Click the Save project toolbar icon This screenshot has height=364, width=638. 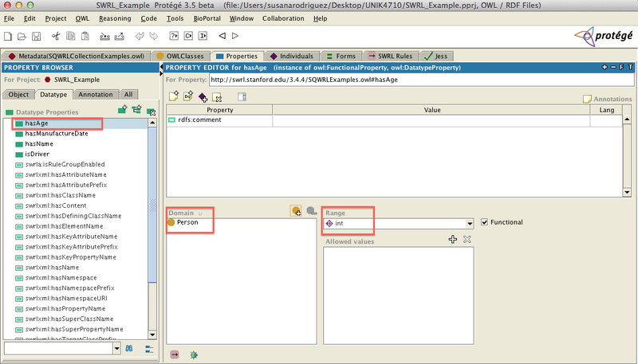click(x=36, y=36)
